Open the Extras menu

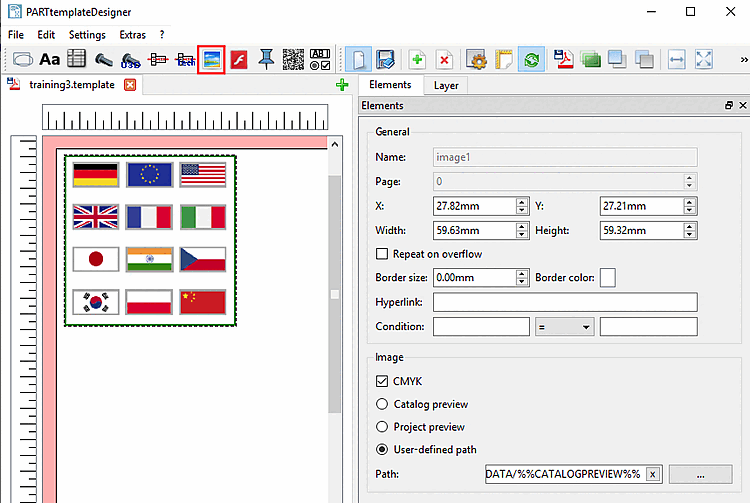point(132,34)
